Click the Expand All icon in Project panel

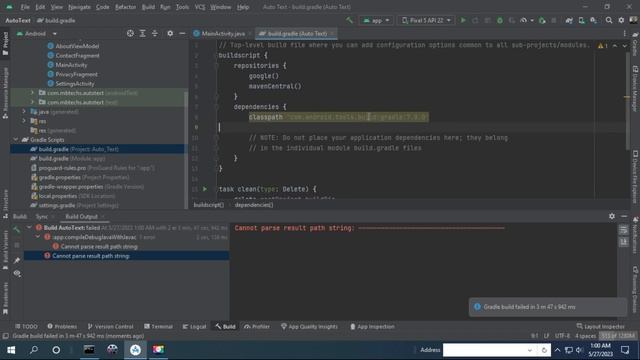click(142, 33)
